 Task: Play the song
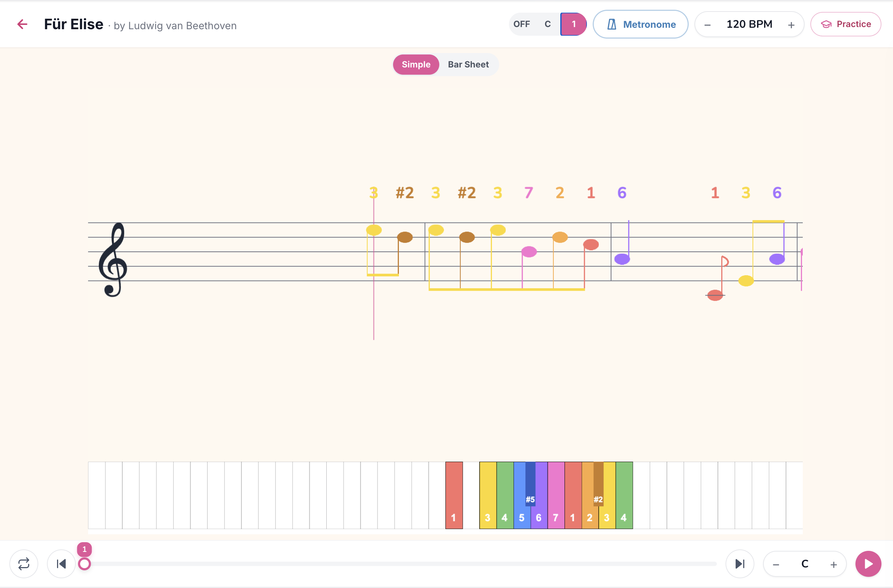pyautogui.click(x=868, y=564)
